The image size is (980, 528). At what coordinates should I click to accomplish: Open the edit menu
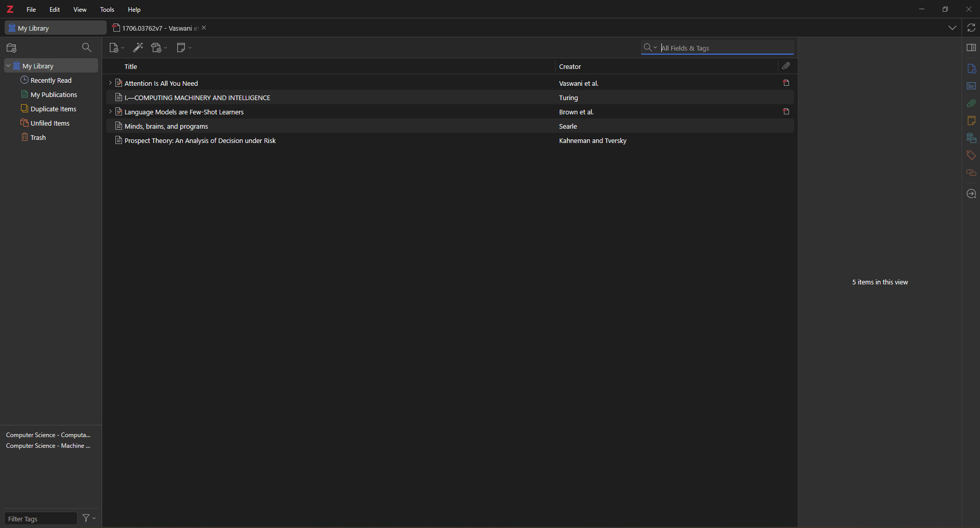click(55, 10)
